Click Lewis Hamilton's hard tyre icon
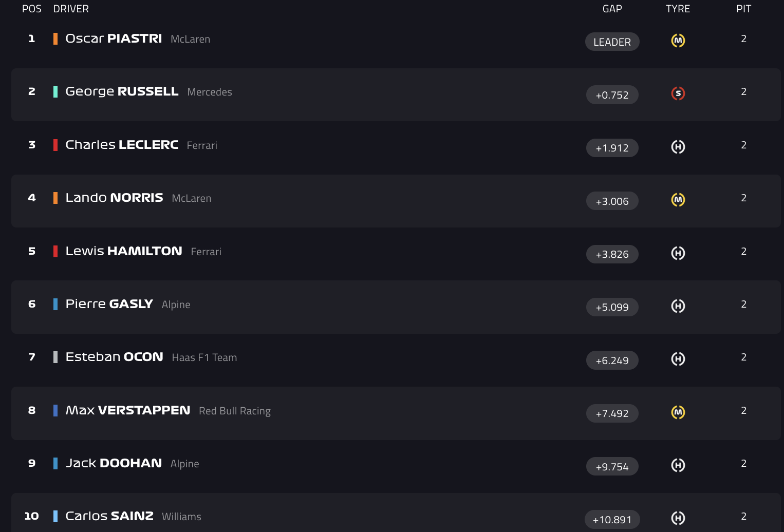Viewport: 784px width, 532px height. 678,253
